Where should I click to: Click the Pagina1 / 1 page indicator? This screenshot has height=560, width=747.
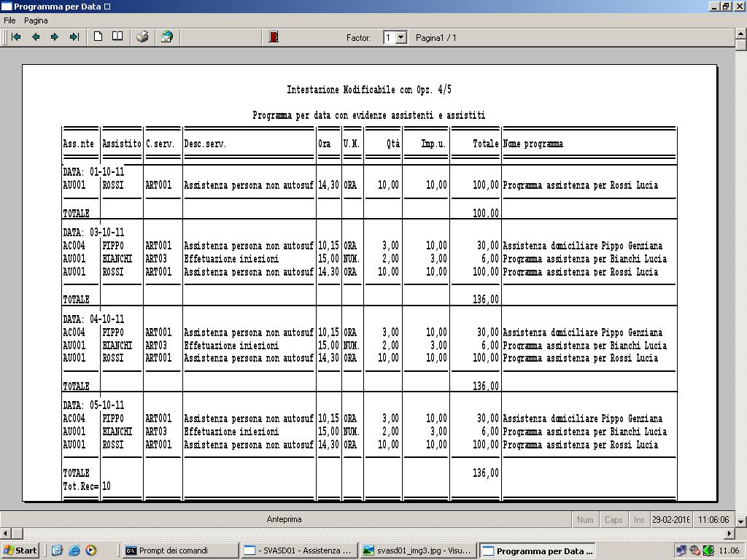point(436,38)
